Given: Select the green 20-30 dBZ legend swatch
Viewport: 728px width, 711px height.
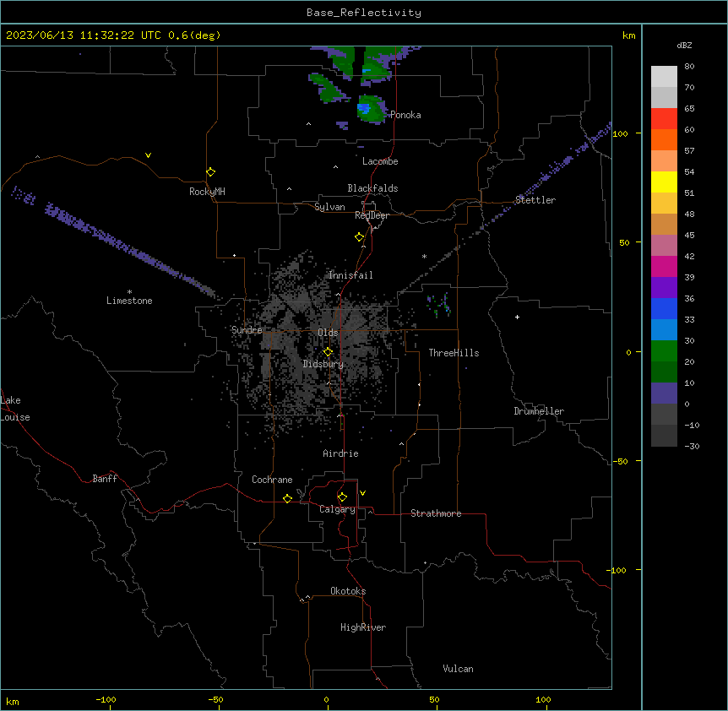Looking at the screenshot, I should pyautogui.click(x=664, y=351).
